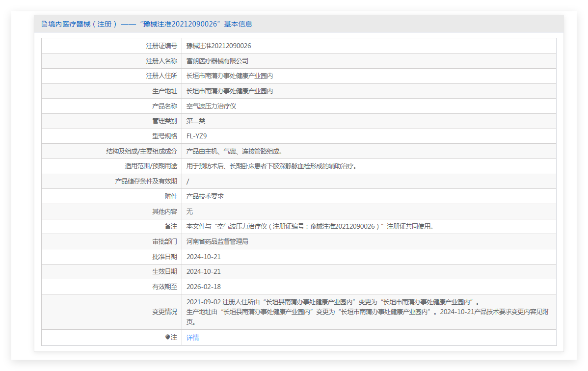
Task: Click the 审批部门 row label
Action: tap(164, 241)
